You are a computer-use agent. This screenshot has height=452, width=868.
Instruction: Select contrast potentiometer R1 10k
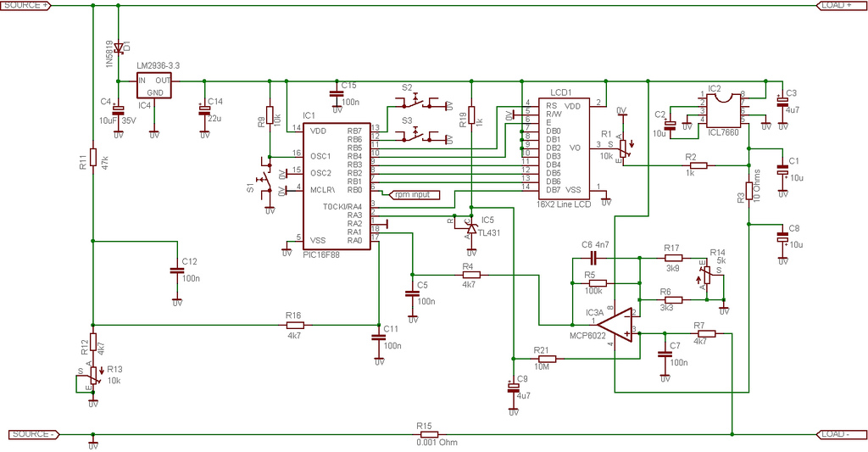pos(624,148)
